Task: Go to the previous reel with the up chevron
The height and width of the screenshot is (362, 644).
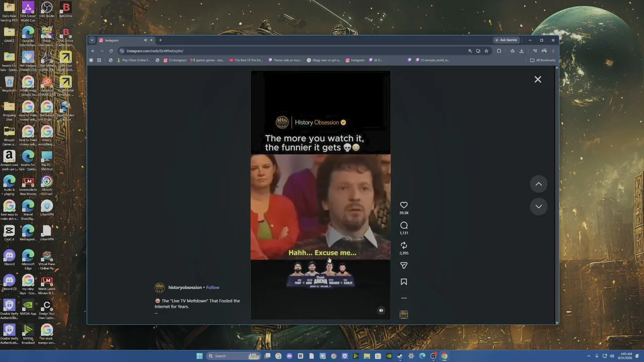Action: pos(538,184)
